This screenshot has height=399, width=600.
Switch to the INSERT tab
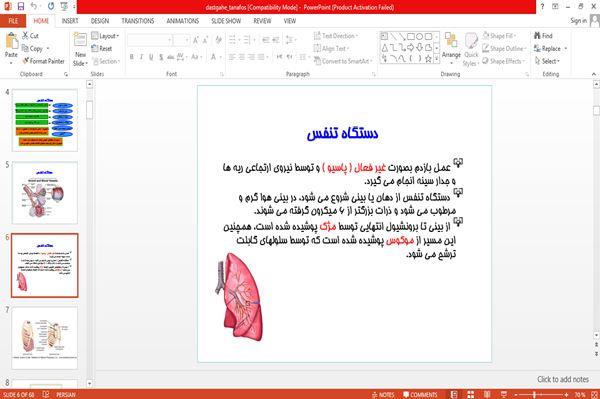point(70,21)
